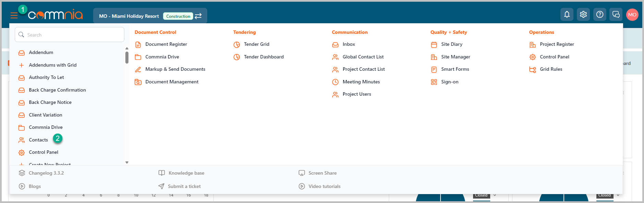Viewport: 644px width, 203px height.
Task: Open Commnia Drive in sidebar list
Action: click(46, 127)
